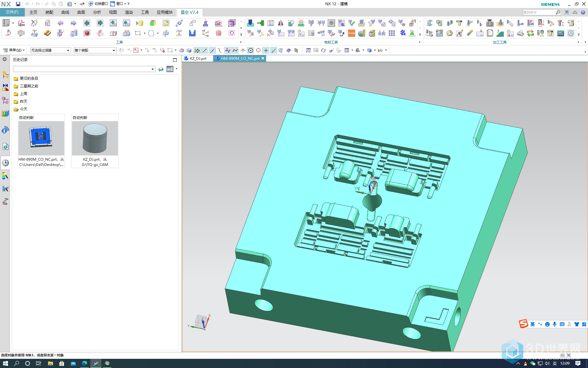The width and height of the screenshot is (588, 368).
Task: Open the KZ_DJ.prt cylinder thumbnail
Action: tap(95, 141)
